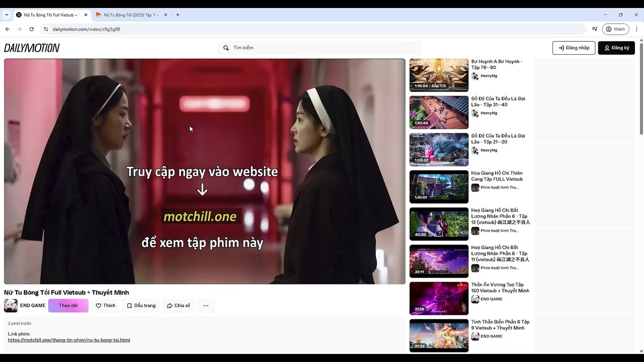This screenshot has width=644, height=362.
Task: Open the Họa Giang Hồ Chi Thiên Cang Tập FULL title
Action: click(x=498, y=176)
